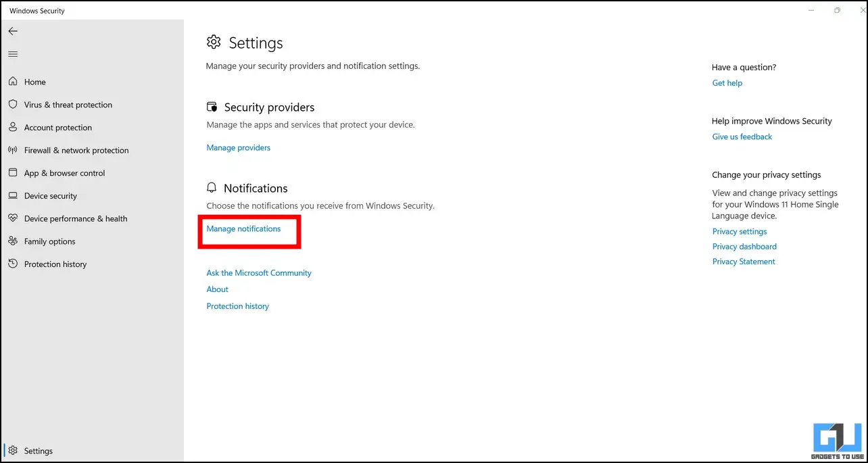Screen dimensions: 868x463
Task: Open the Manage providers link
Action: click(x=239, y=147)
